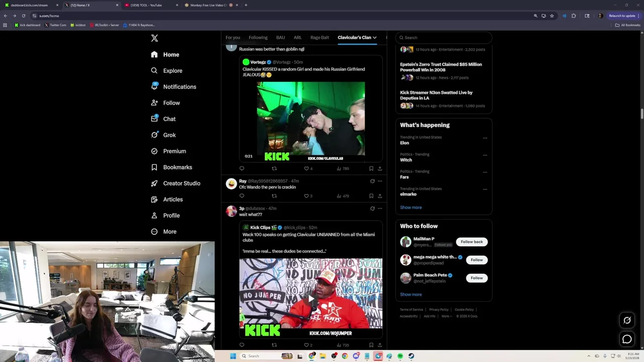
Task: Follow Palm Beach Pete
Action: [x=476, y=278]
